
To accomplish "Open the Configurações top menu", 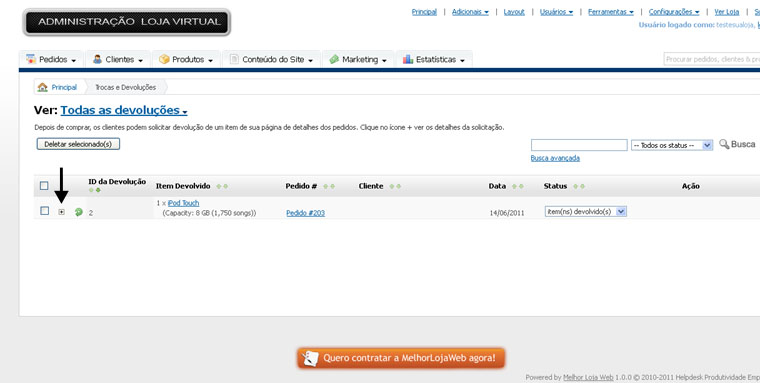I will point(674,12).
